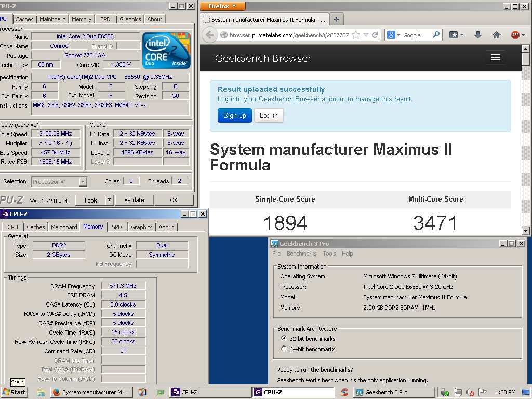Open the downloads arrow icon
The image size is (532, 399).
coord(478,35)
